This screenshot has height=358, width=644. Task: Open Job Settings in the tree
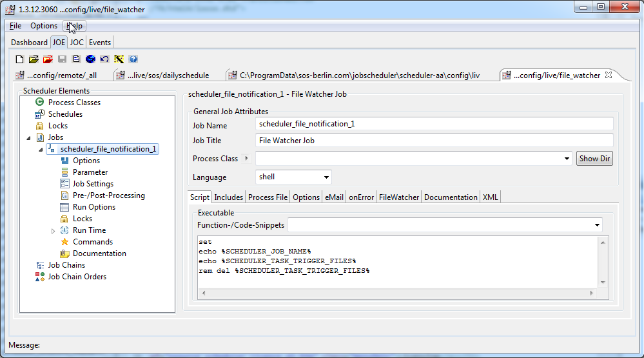tap(93, 184)
